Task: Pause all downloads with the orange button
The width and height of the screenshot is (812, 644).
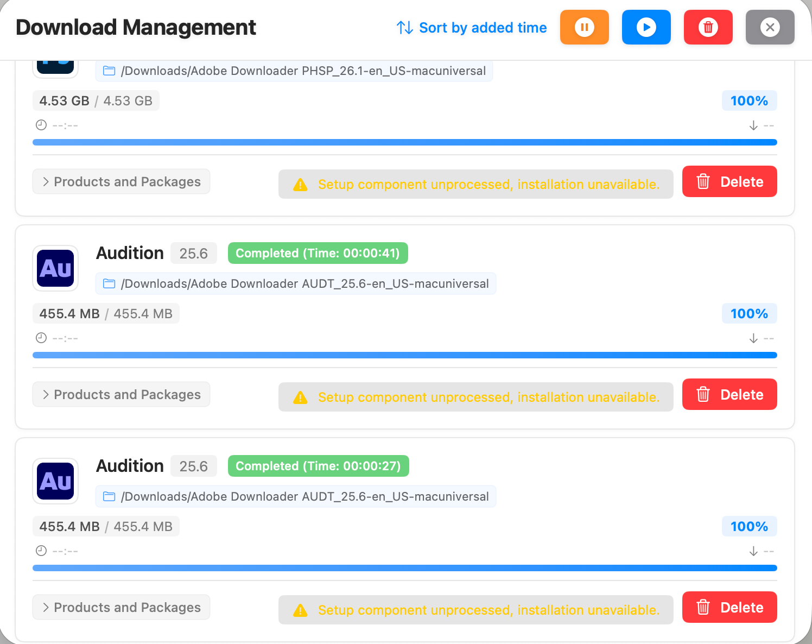Action: click(x=584, y=27)
